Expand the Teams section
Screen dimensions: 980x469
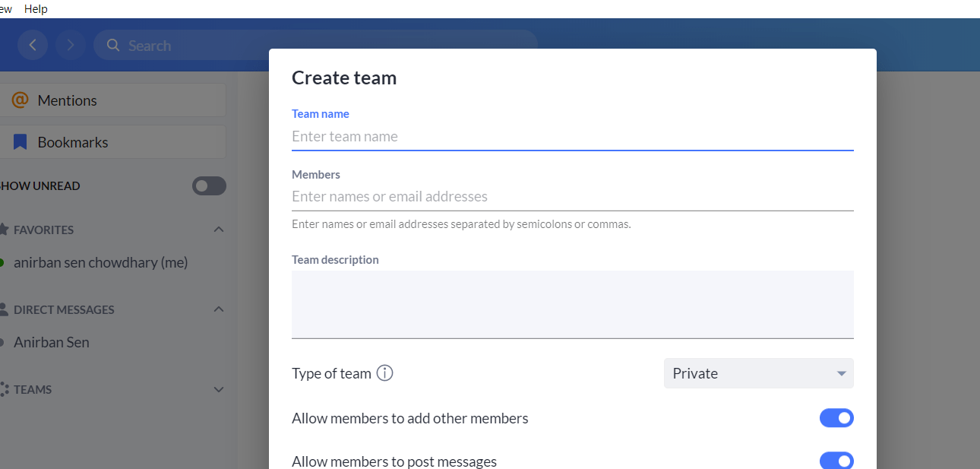(x=219, y=389)
